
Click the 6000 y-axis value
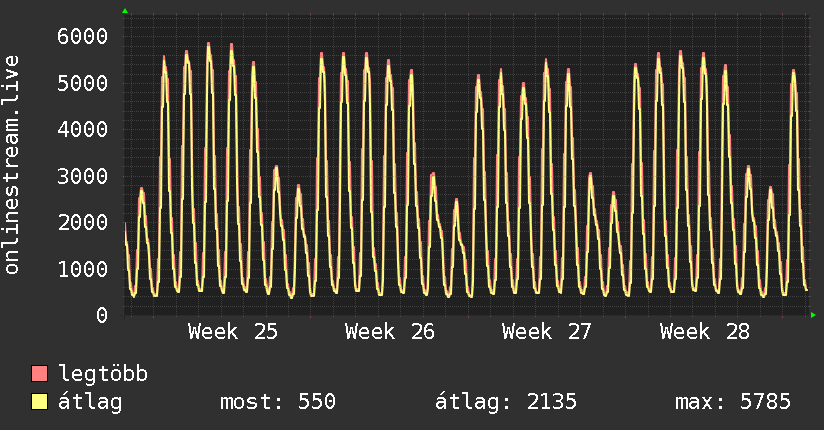[x=83, y=36]
